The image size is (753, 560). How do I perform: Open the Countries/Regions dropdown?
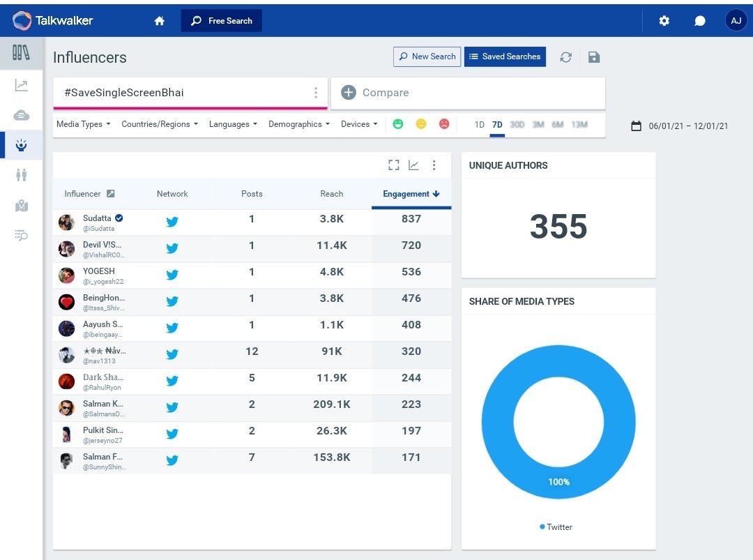pos(160,124)
